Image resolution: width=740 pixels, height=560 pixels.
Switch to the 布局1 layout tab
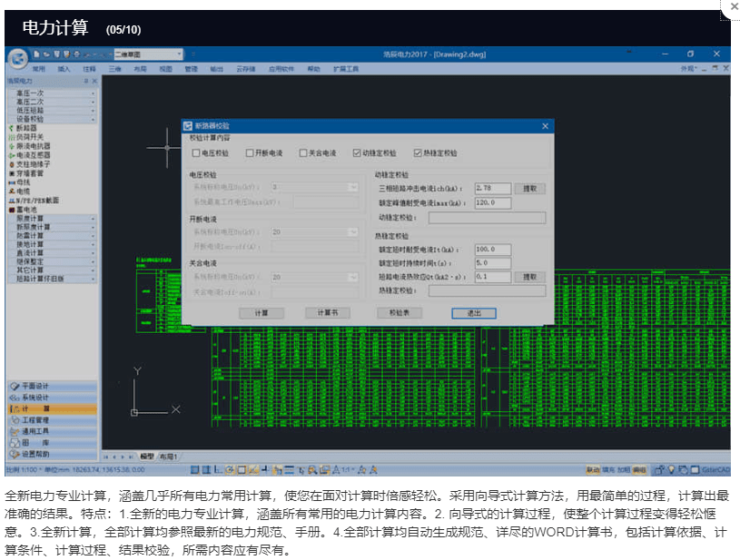click(168, 457)
